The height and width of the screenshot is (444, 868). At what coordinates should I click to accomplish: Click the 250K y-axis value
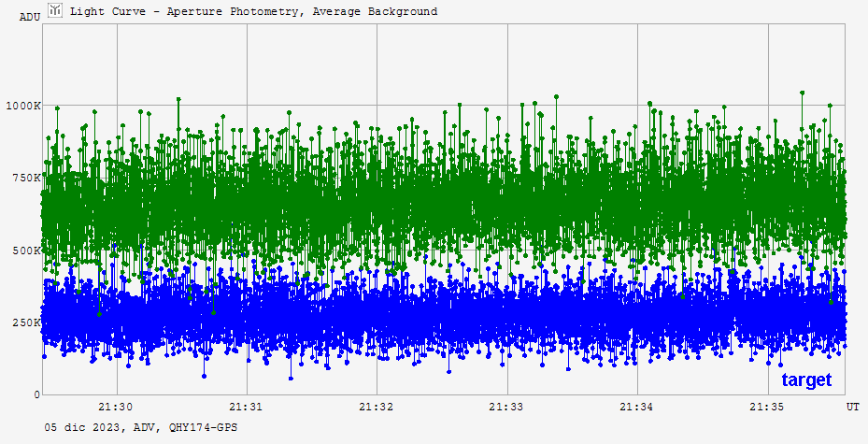[26, 322]
